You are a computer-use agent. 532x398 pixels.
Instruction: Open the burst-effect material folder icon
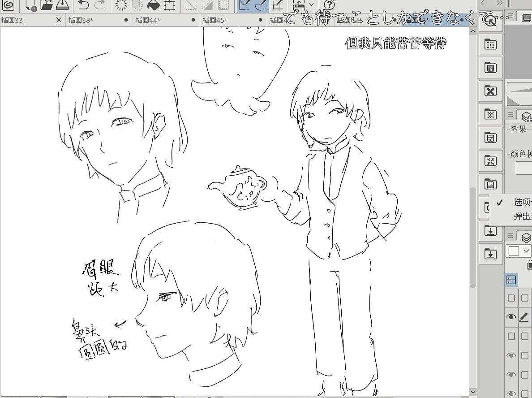click(x=490, y=161)
